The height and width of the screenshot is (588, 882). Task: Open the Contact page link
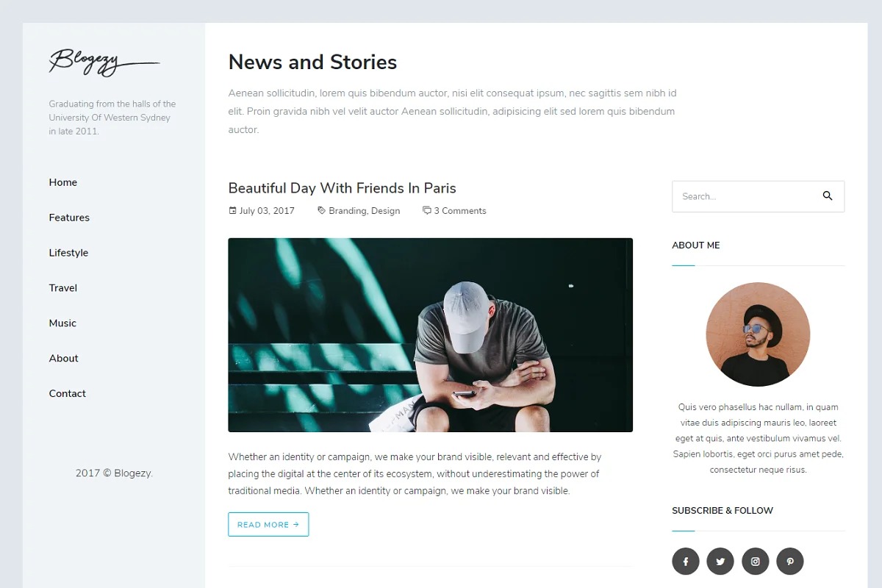tap(68, 394)
